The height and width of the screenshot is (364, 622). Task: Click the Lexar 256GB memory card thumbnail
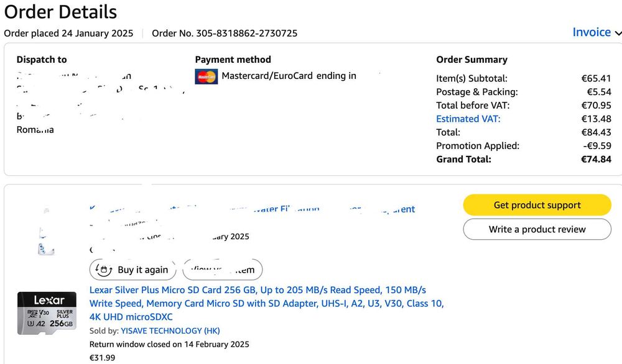(47, 314)
